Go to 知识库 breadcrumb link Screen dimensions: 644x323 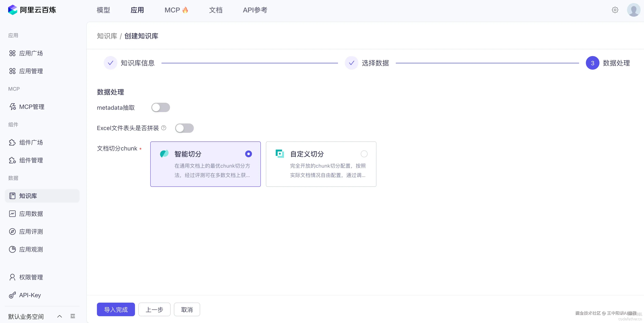(x=107, y=36)
